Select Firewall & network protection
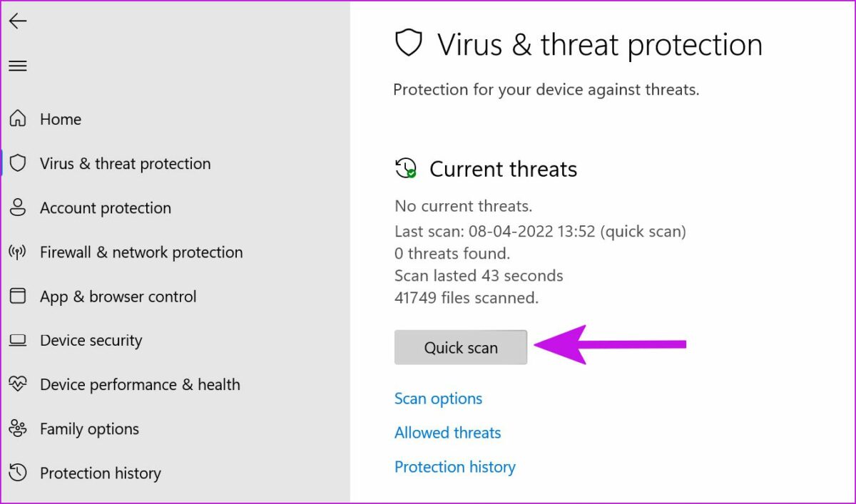The image size is (856, 504). [141, 252]
